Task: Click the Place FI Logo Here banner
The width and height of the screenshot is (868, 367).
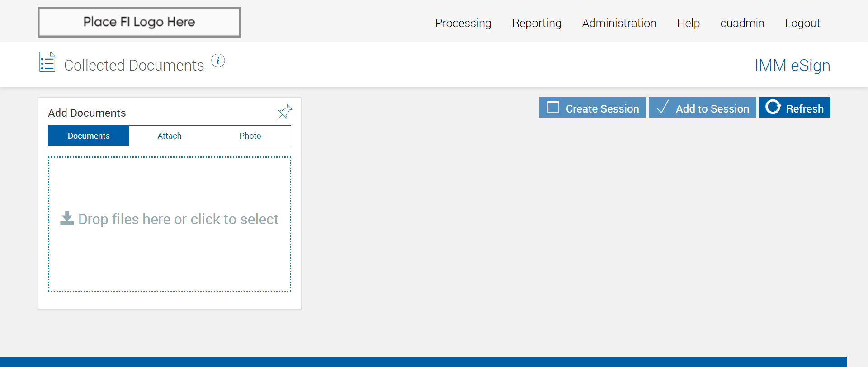Action: coord(139,22)
